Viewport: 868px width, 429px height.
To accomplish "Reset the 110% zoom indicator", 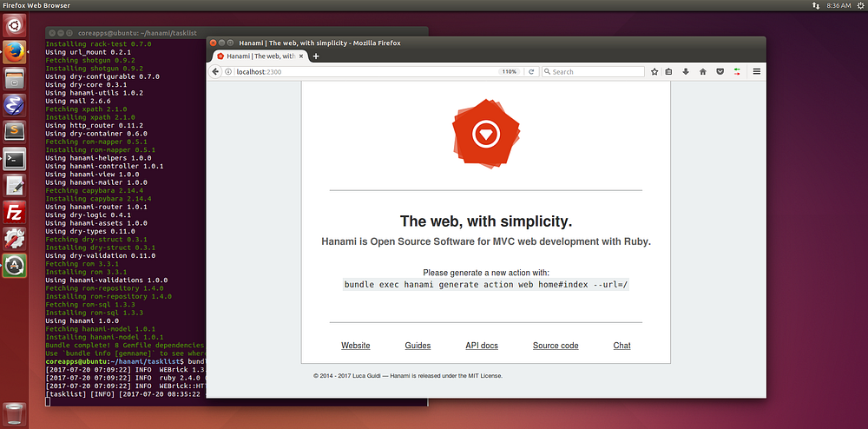I will pyautogui.click(x=510, y=71).
